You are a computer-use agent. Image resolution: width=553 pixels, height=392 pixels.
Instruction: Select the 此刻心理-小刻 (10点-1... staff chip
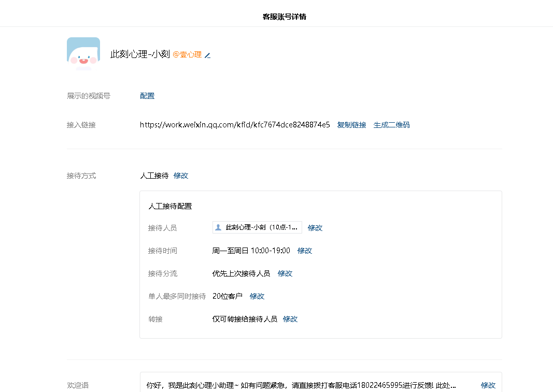coord(257,227)
